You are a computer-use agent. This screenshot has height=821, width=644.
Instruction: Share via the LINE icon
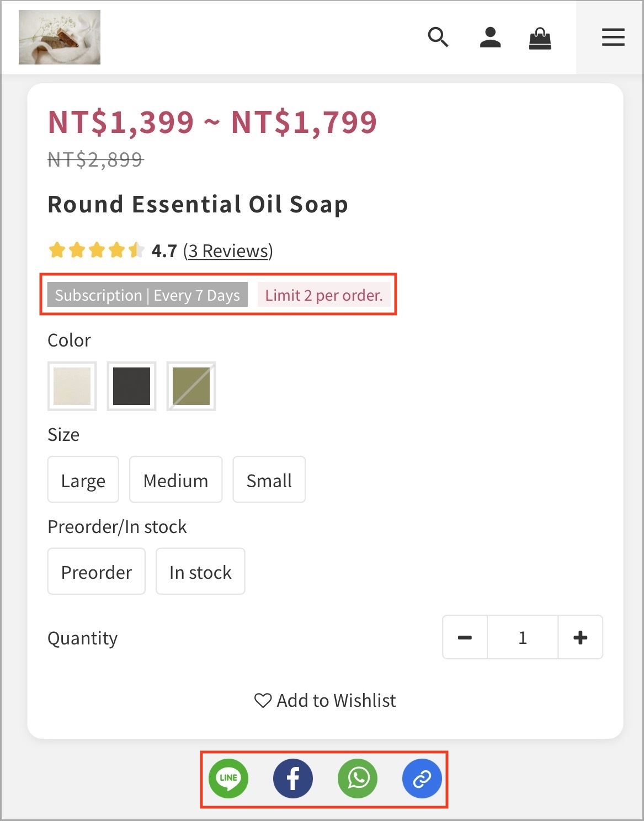pyautogui.click(x=228, y=779)
